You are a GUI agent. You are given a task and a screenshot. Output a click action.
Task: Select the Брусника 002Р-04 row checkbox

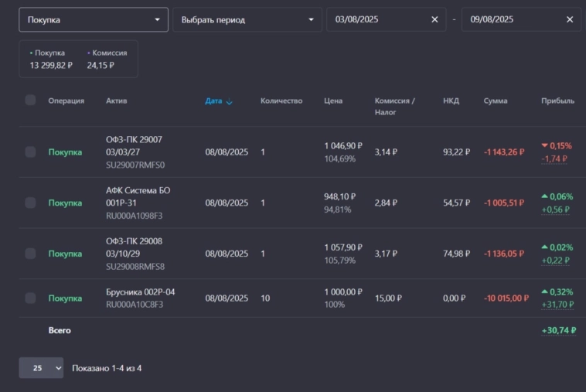tap(30, 298)
